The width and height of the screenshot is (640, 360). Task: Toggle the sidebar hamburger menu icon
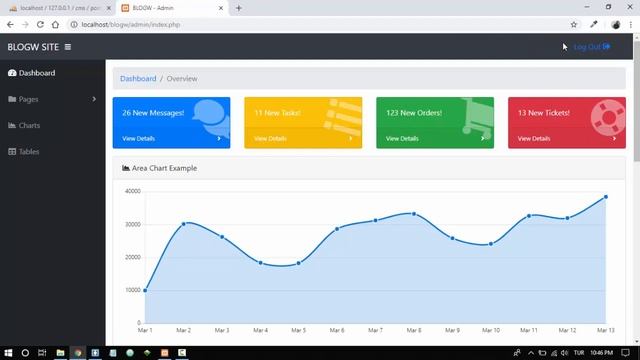tap(68, 47)
